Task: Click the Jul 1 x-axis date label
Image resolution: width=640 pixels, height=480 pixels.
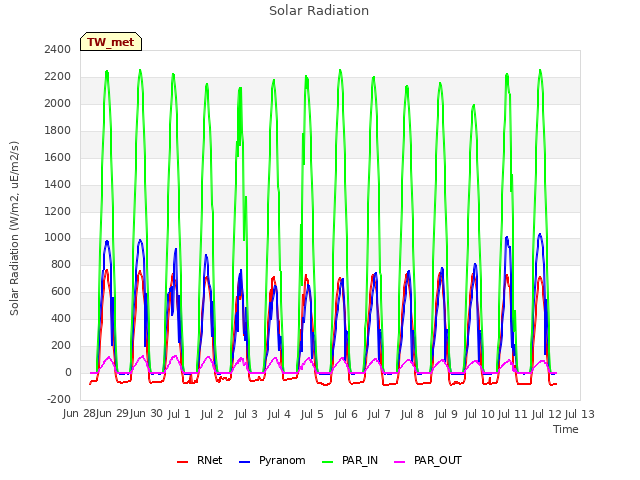Action: (x=179, y=414)
